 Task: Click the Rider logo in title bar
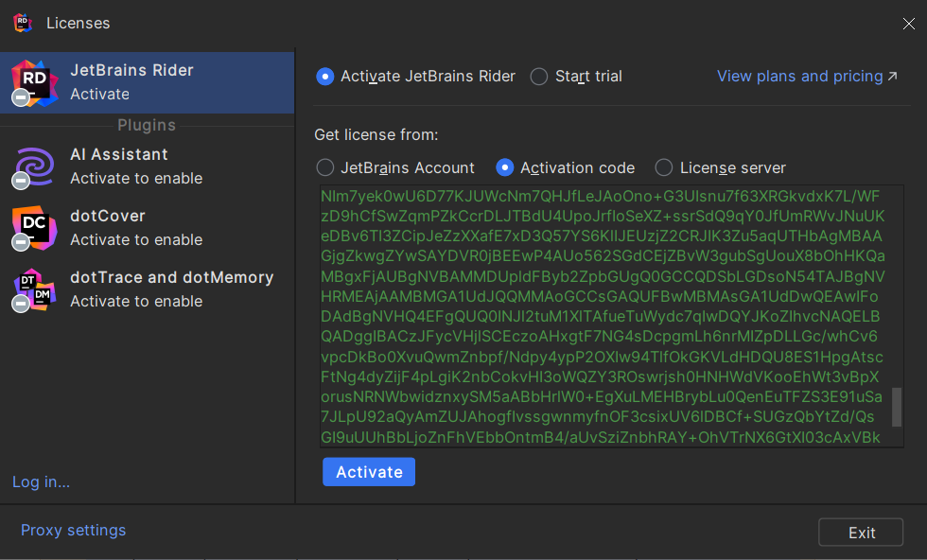pos(23,23)
